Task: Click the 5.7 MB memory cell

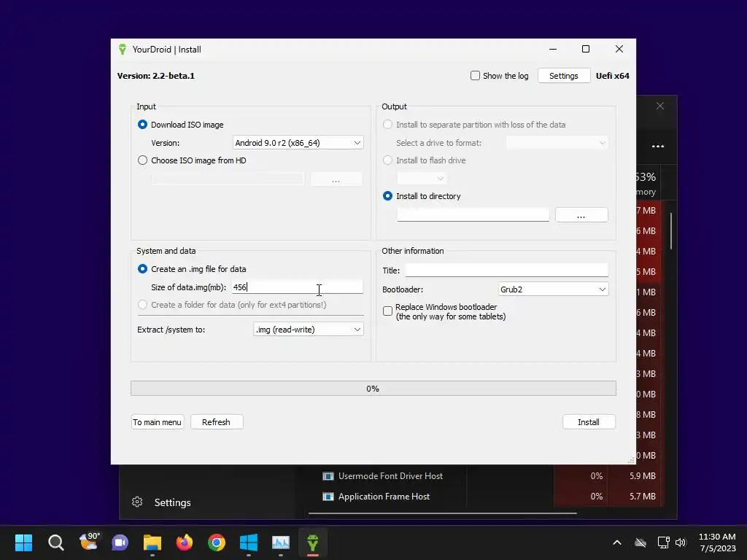Action: click(642, 497)
